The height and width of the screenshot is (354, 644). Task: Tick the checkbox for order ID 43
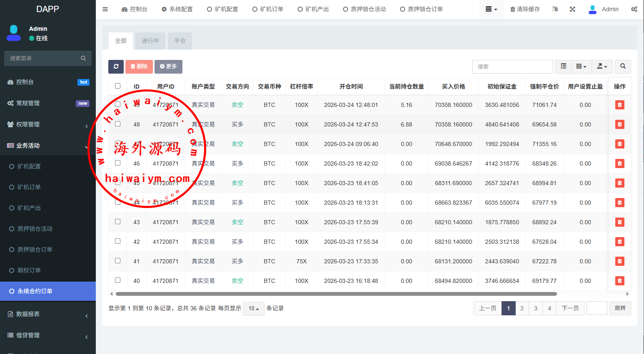pyautogui.click(x=117, y=222)
